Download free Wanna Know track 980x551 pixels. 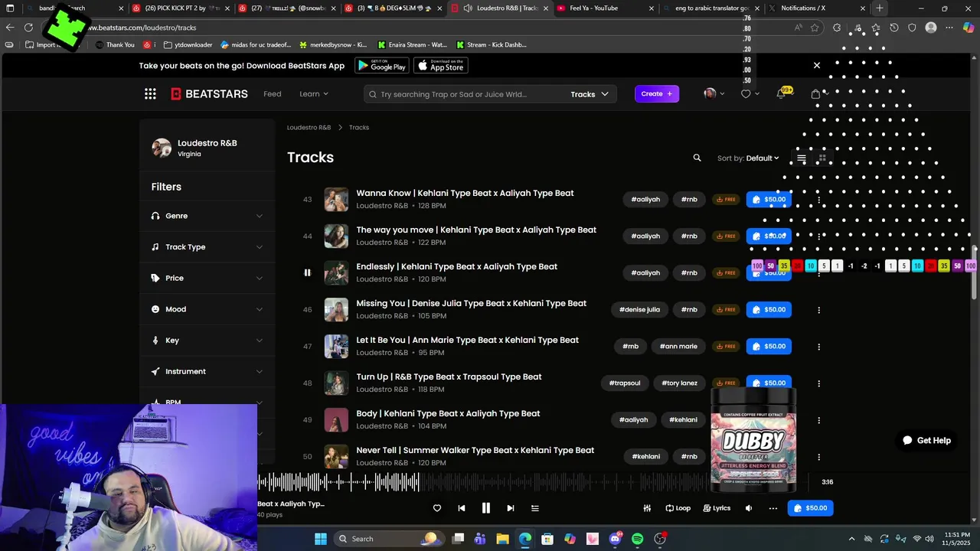[x=726, y=200]
